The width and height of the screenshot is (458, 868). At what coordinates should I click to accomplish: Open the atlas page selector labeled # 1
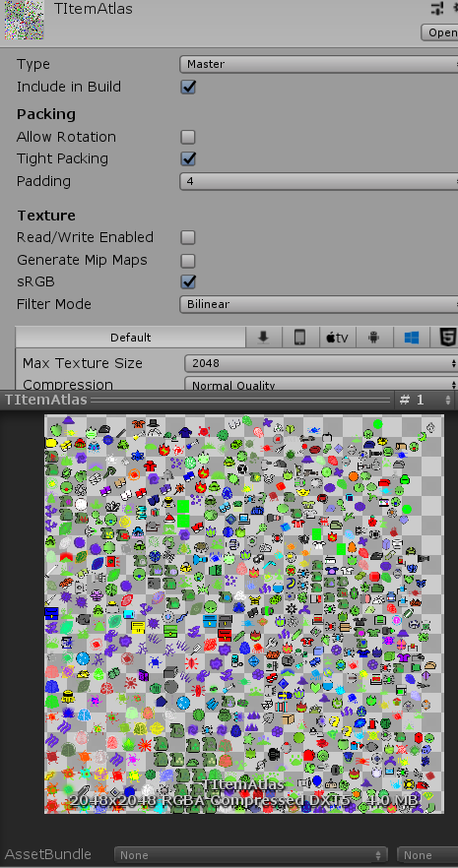pos(425,400)
